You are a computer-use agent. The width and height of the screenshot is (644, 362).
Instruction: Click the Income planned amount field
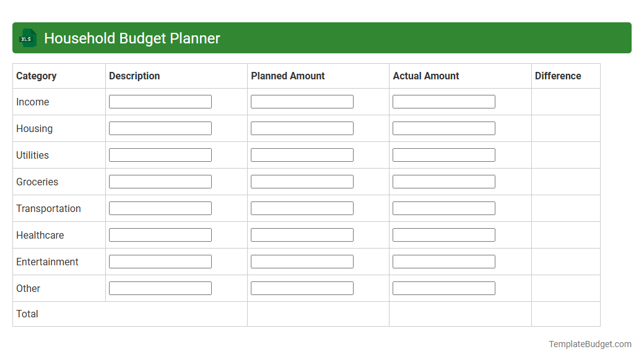[302, 101]
